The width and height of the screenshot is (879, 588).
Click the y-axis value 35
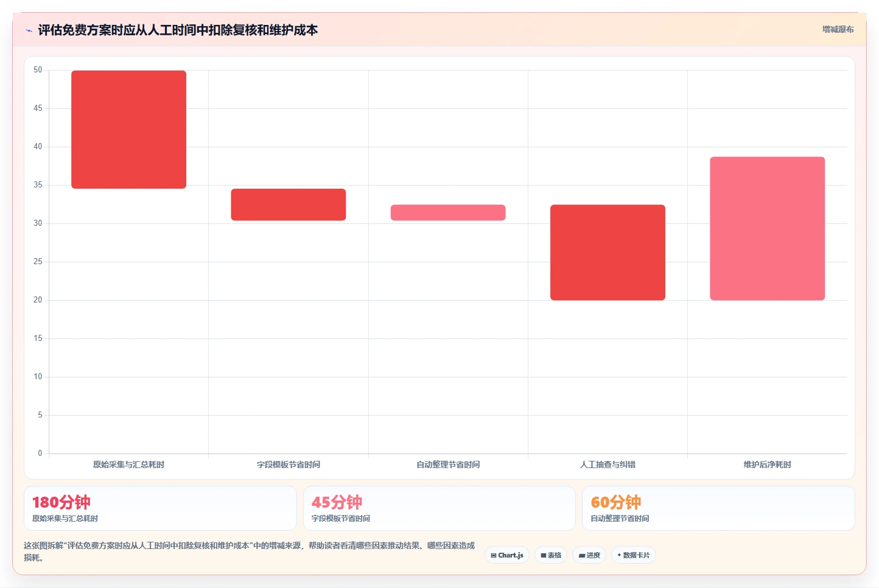pos(38,185)
